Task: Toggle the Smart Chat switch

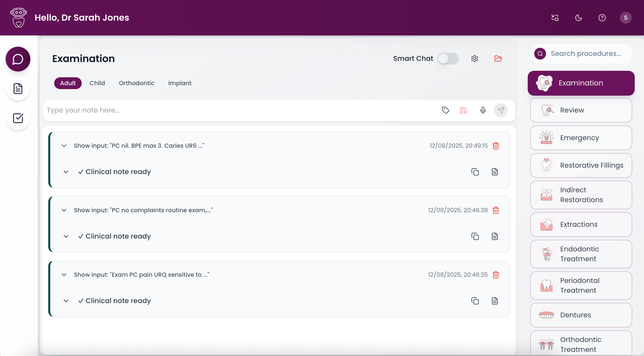Action: click(448, 59)
